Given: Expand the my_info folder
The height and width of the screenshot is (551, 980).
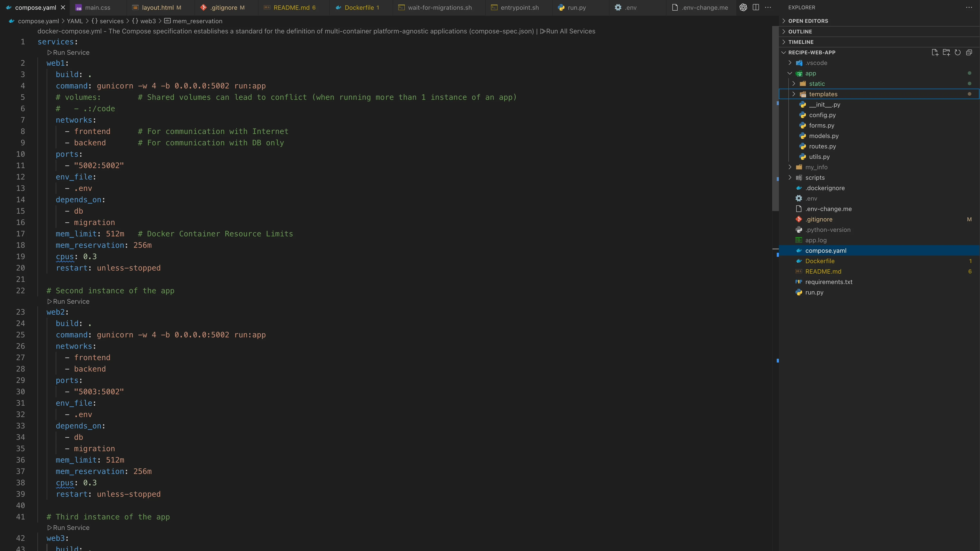Looking at the screenshot, I should pos(790,167).
